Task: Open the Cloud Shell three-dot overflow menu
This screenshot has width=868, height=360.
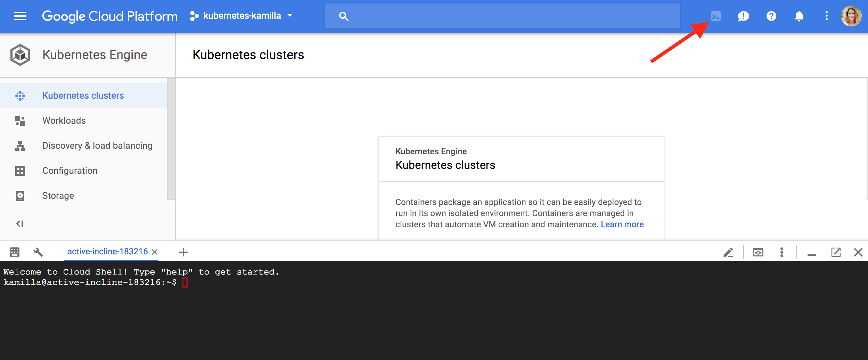Action: tap(782, 252)
